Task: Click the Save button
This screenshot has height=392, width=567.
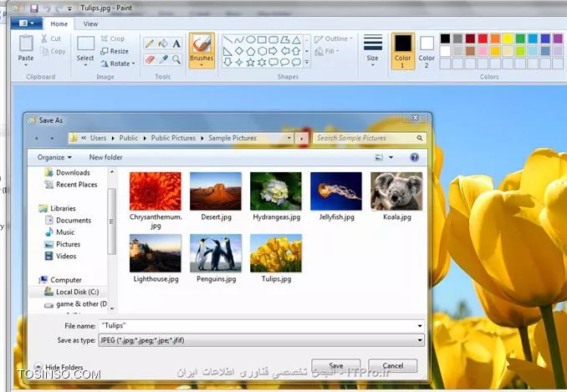Action: (x=336, y=366)
